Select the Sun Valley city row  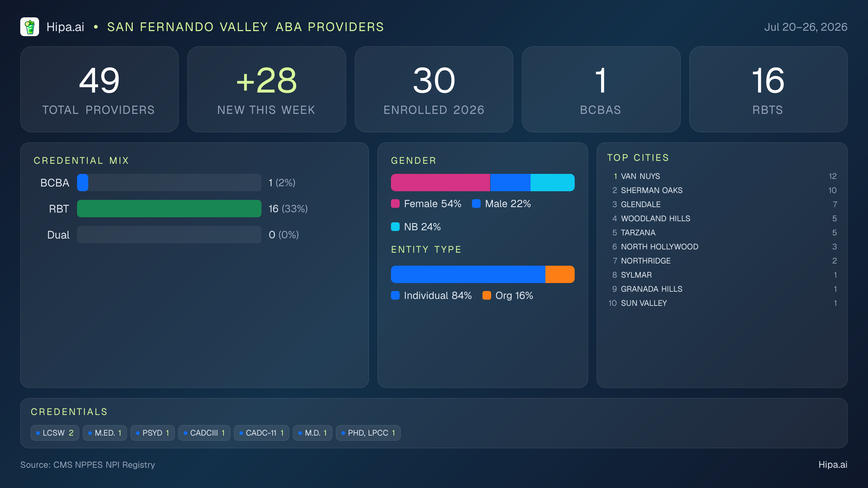point(722,303)
